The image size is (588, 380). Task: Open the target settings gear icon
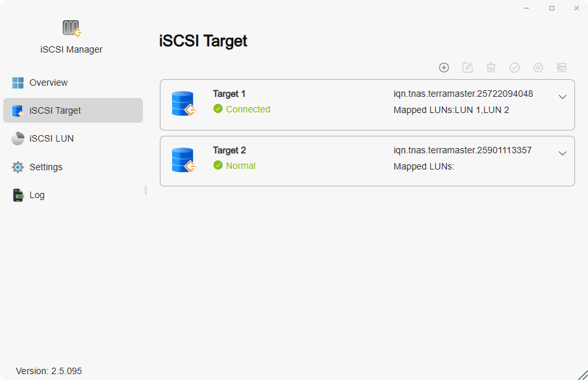point(538,67)
